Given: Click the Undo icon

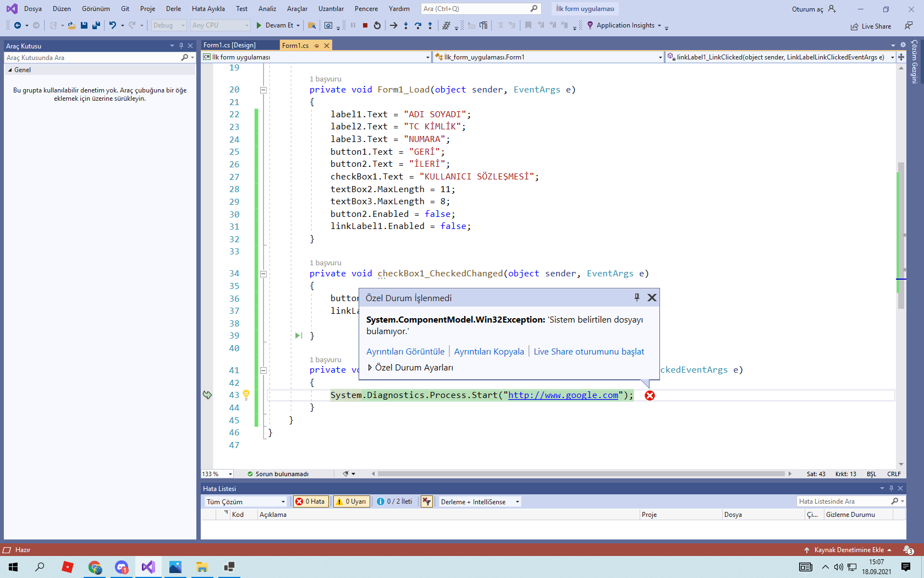Looking at the screenshot, I should [x=113, y=25].
